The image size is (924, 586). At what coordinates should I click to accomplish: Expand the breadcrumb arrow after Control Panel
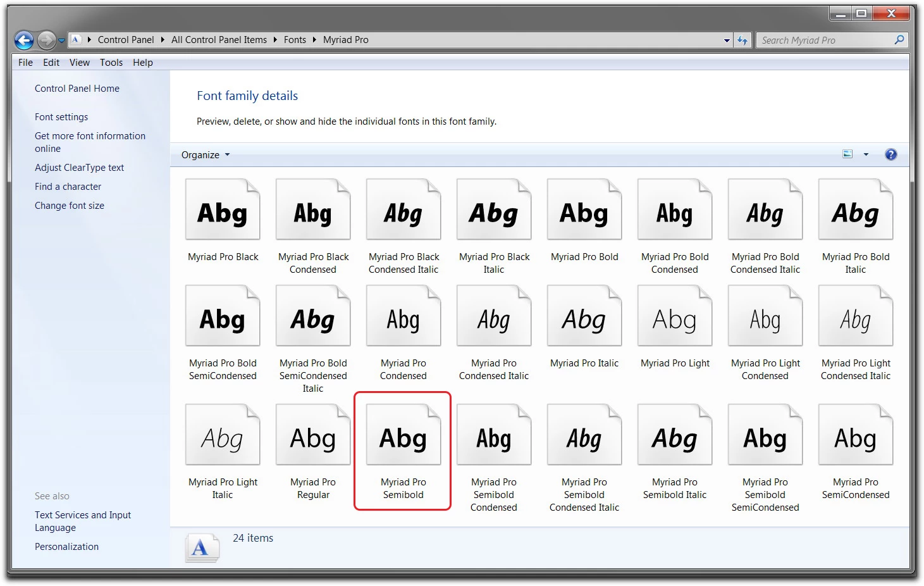tap(163, 40)
